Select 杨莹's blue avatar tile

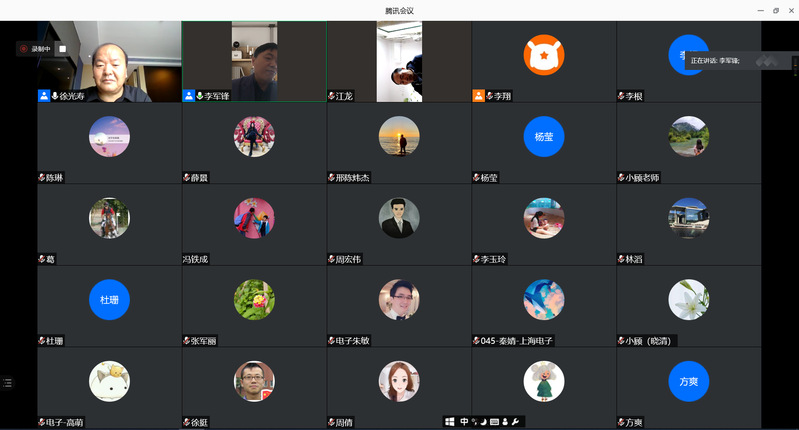(x=544, y=136)
